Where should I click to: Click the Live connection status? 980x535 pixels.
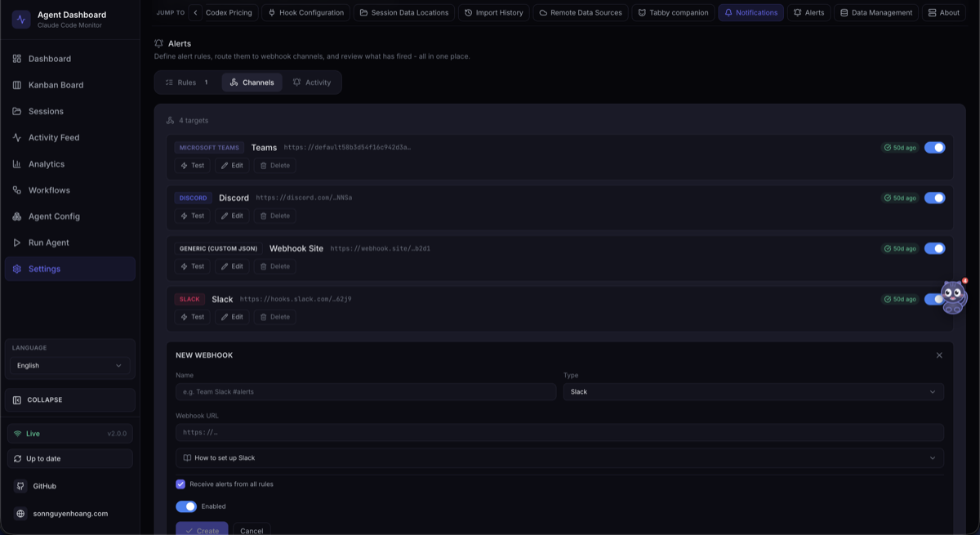coord(69,434)
